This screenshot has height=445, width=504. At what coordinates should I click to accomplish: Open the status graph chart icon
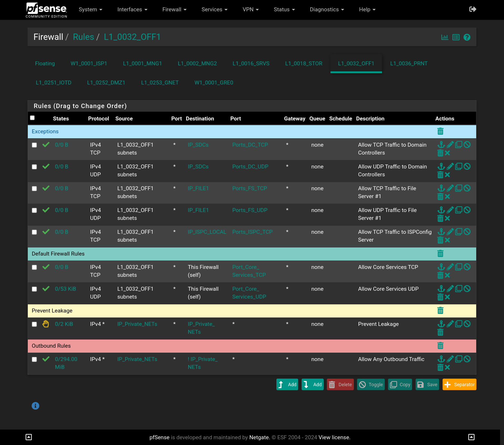tap(445, 37)
